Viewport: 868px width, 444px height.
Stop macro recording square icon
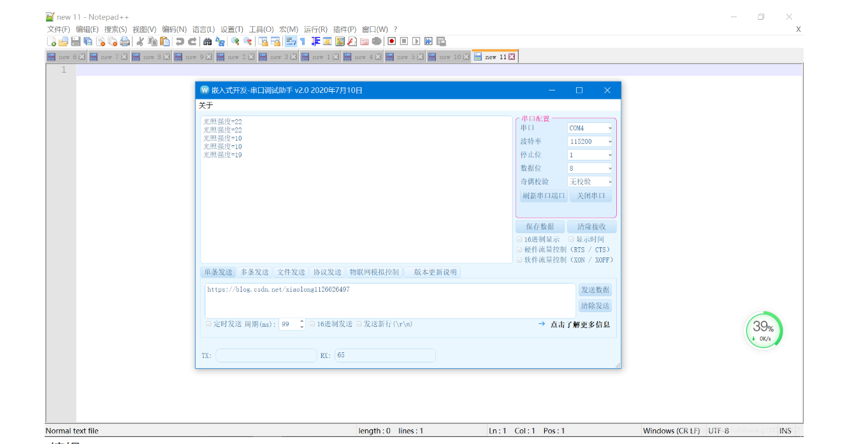point(404,41)
